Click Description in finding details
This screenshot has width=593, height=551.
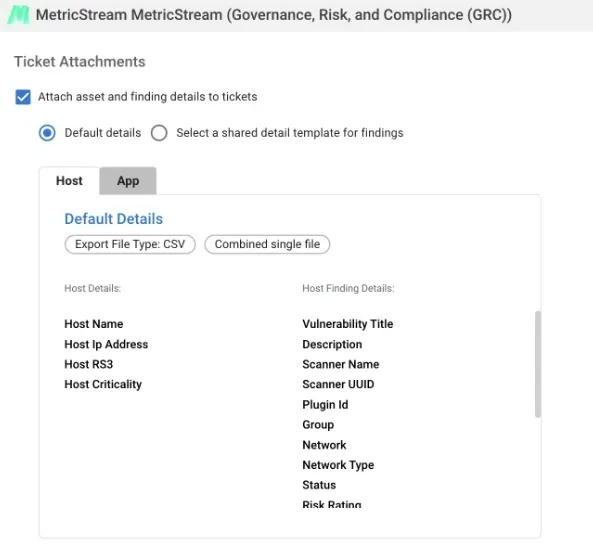click(332, 344)
